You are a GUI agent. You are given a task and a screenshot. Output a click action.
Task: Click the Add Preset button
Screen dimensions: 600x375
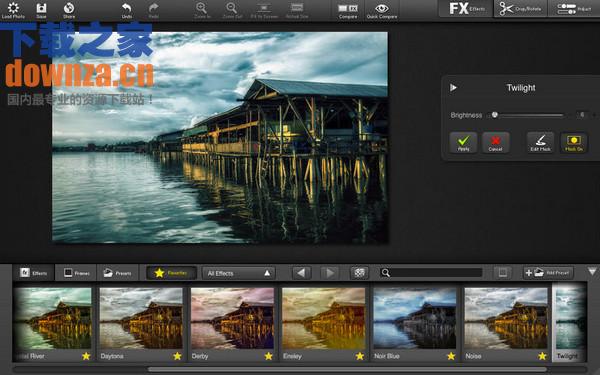pos(548,273)
